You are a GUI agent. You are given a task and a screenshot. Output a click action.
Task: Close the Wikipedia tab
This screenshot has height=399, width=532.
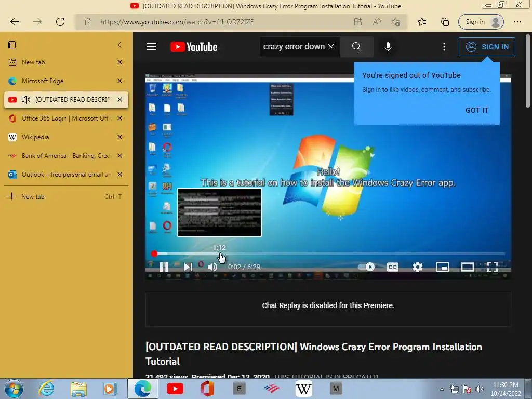click(119, 137)
